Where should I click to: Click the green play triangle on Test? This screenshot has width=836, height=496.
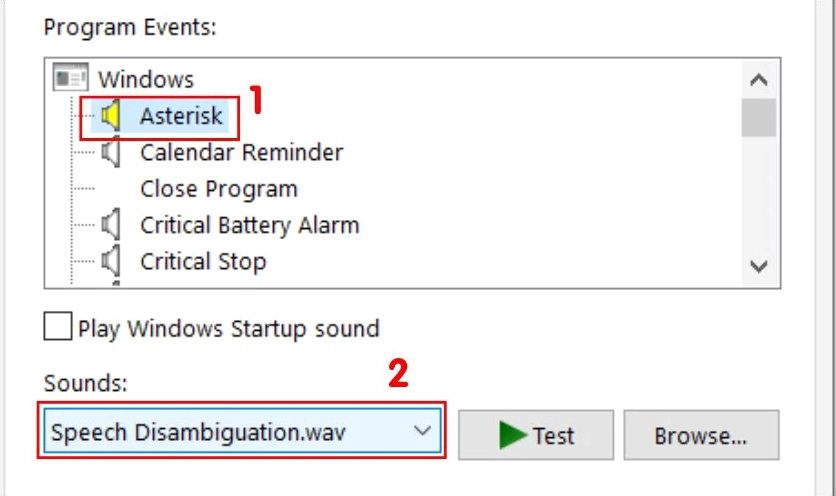(513, 435)
